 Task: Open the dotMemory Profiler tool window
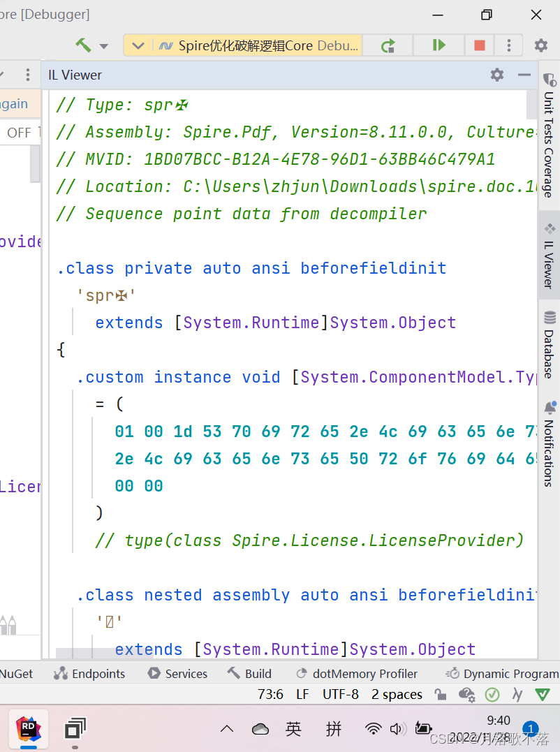click(357, 674)
